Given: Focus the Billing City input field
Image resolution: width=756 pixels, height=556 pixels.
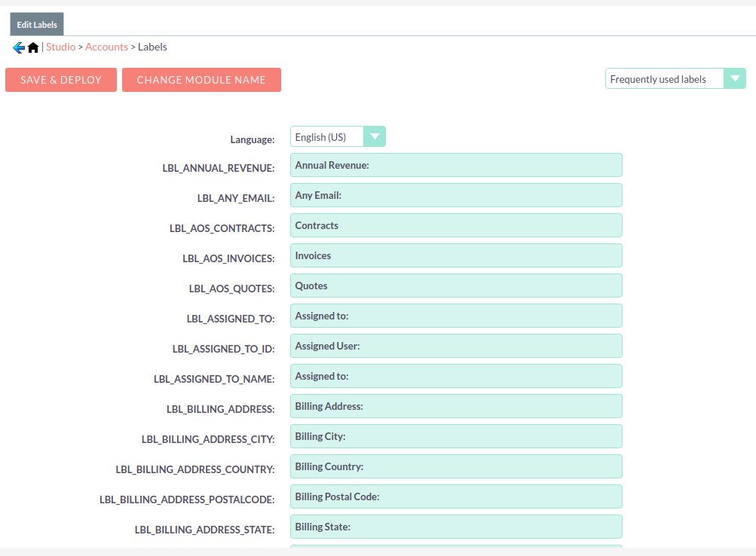Looking at the screenshot, I should (x=456, y=436).
